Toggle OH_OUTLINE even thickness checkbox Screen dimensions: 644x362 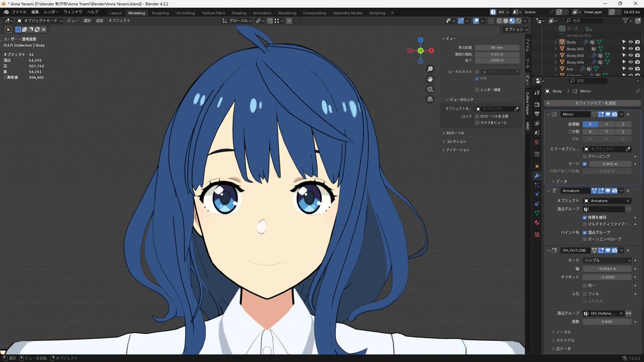(584, 285)
